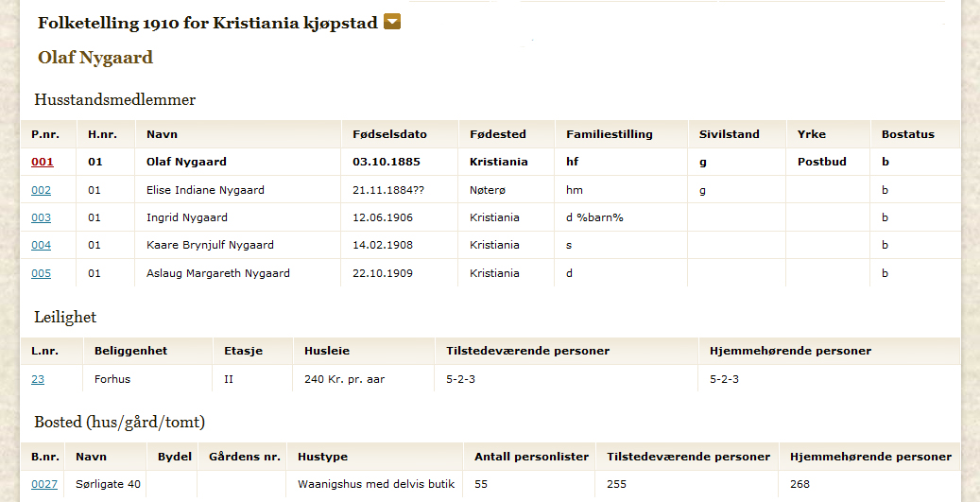Screen dimensions: 980x502
Task: Click the Husleie column header
Action: tap(327, 351)
